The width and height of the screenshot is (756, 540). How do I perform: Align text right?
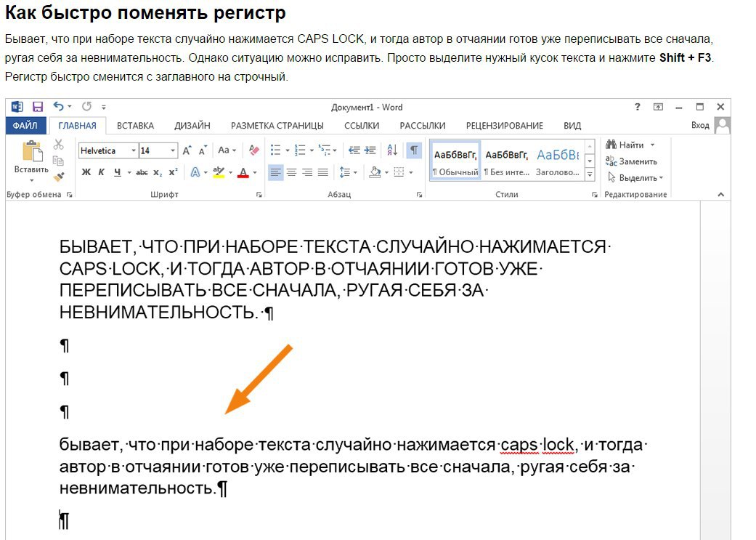tap(307, 172)
